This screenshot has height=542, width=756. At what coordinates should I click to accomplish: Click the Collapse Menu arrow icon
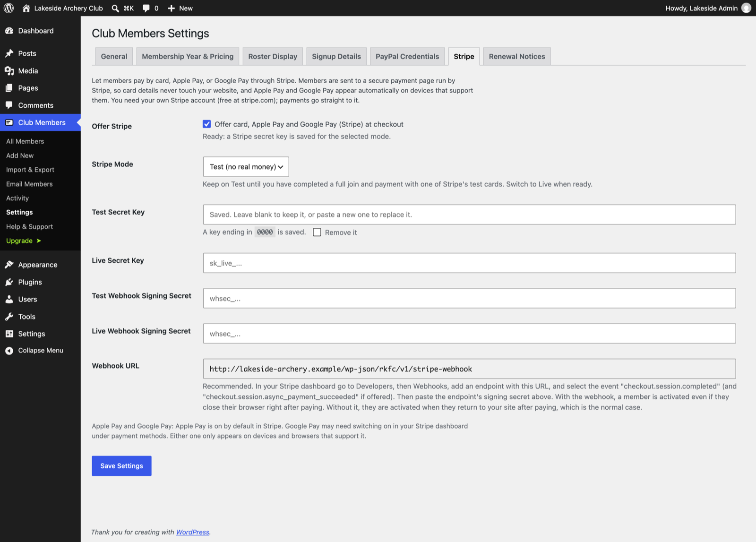click(x=9, y=351)
